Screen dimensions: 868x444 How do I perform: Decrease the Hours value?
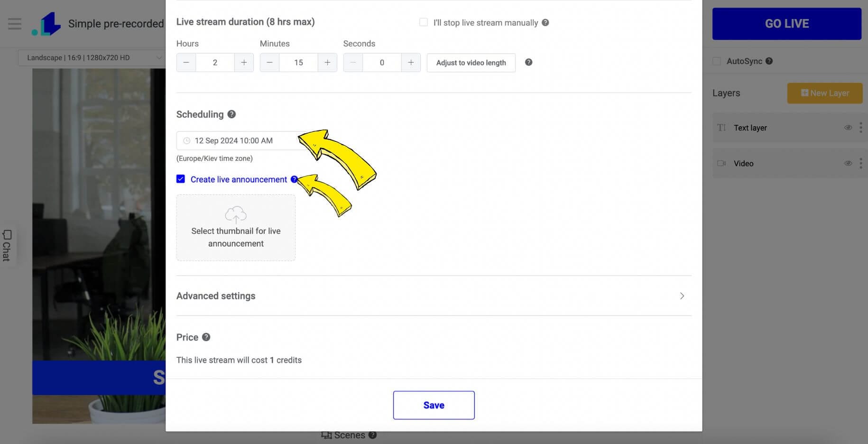(186, 63)
